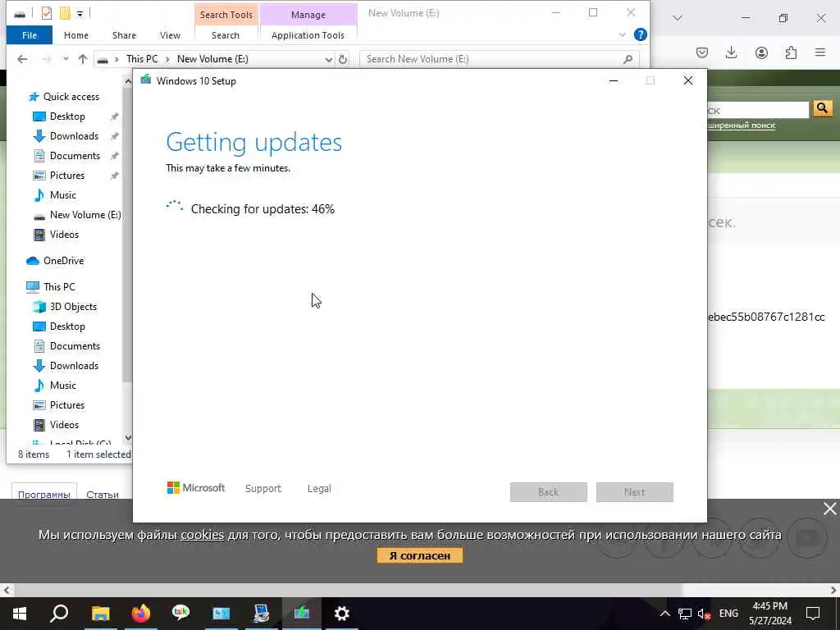
Task: Switch to the Share ribbon tab
Action: (124, 35)
